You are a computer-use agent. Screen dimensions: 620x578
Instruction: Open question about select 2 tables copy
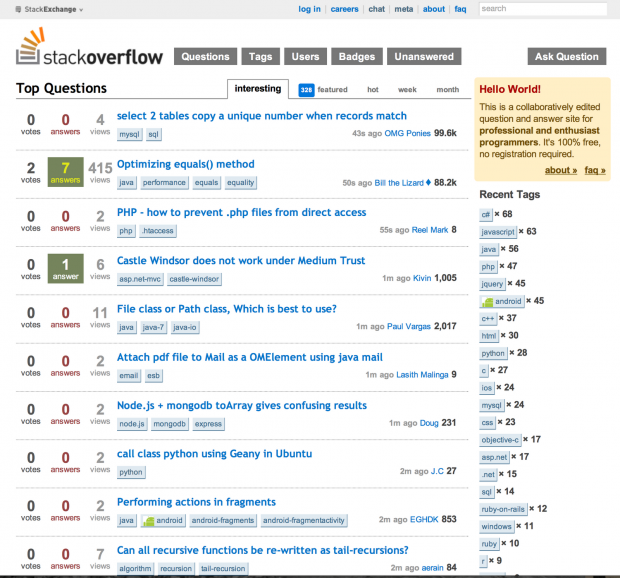click(262, 116)
